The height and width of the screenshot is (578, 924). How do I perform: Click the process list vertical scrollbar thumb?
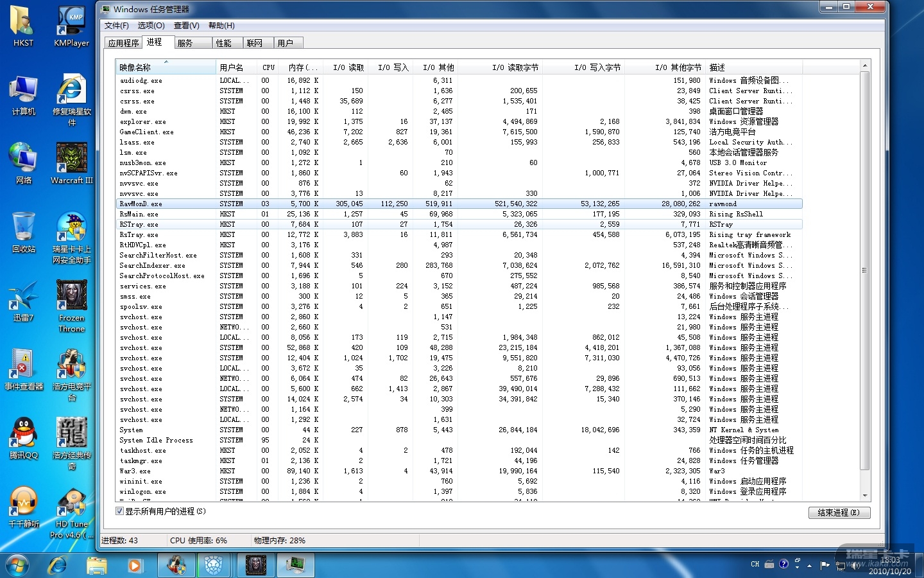coord(865,270)
